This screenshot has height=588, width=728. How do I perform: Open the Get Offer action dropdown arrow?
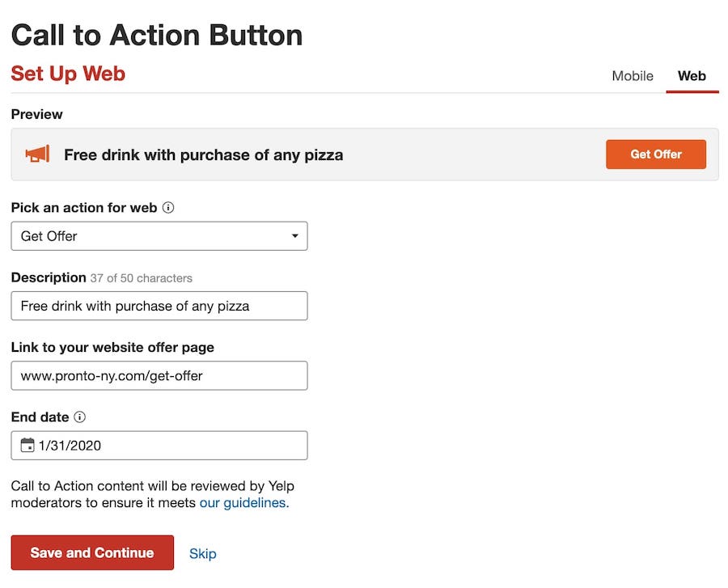[x=295, y=235]
